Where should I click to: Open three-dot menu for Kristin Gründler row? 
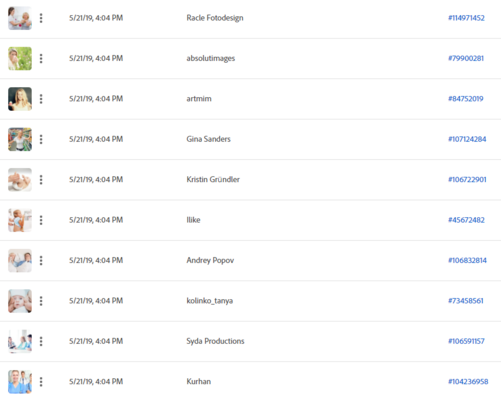(41, 180)
